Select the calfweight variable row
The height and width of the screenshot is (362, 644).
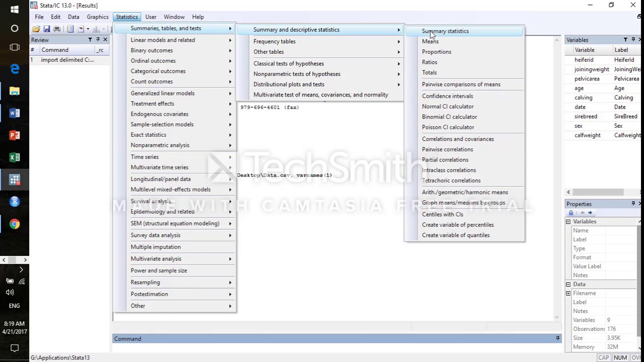coord(604,135)
